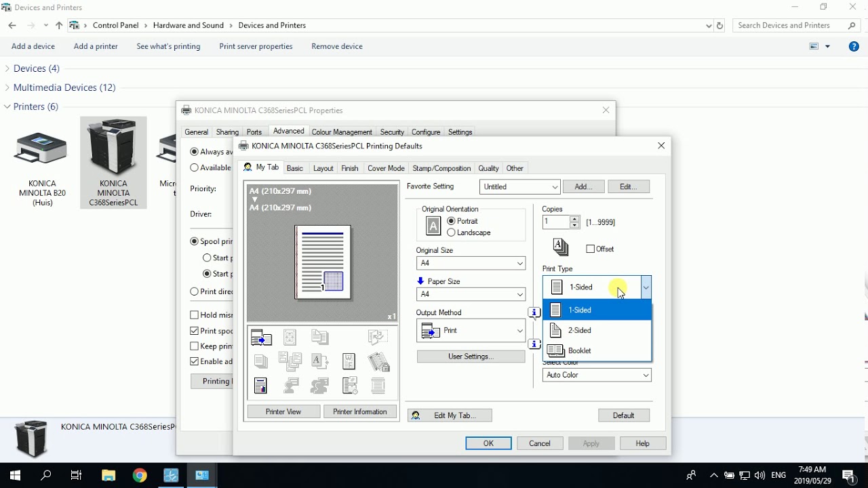Open File Explorer from the taskbar

click(108, 475)
